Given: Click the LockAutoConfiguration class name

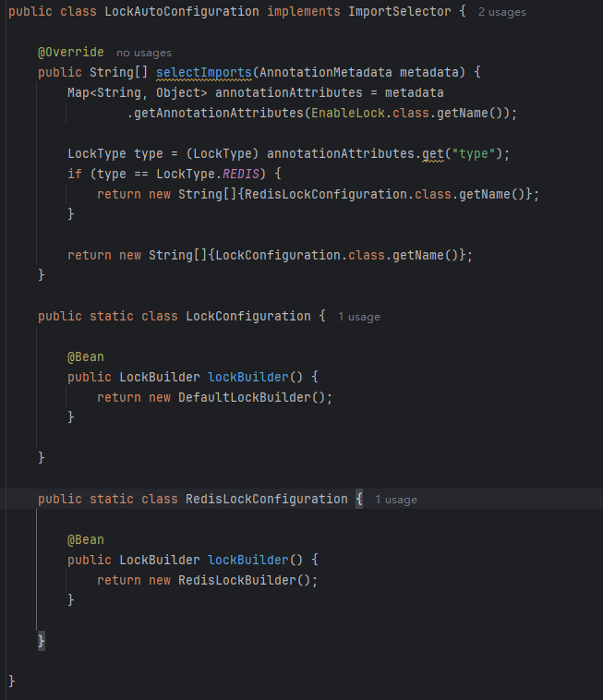Looking at the screenshot, I should (x=182, y=11).
